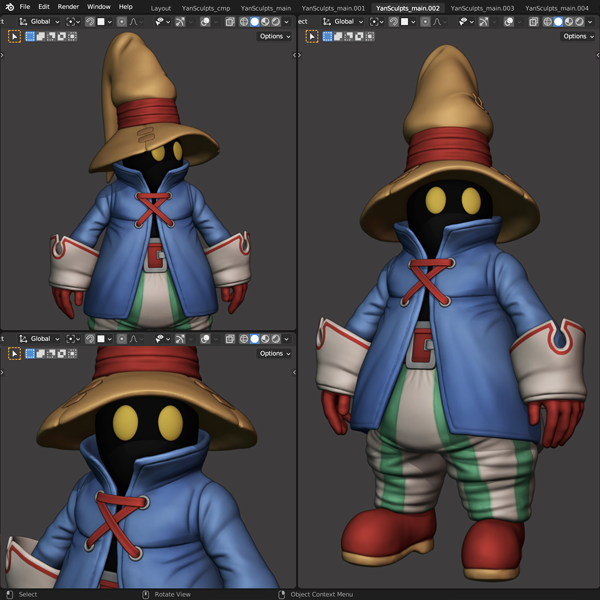Open pivot point menu in top-left viewport
The height and width of the screenshot is (600, 600).
click(73, 22)
